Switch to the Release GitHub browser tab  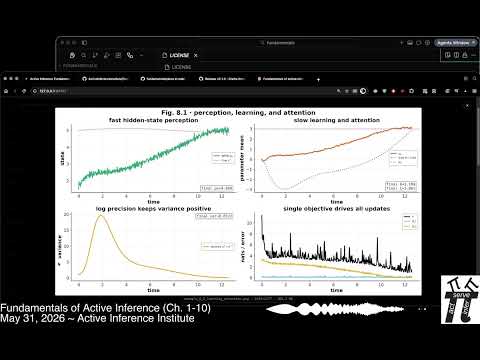(x=222, y=79)
